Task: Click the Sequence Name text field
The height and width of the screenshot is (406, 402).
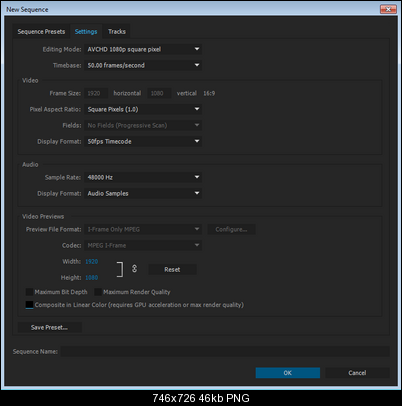Action: point(225,351)
